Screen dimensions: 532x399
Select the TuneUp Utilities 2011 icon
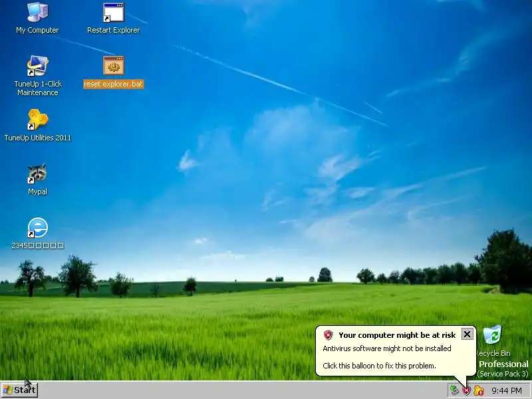point(37,120)
